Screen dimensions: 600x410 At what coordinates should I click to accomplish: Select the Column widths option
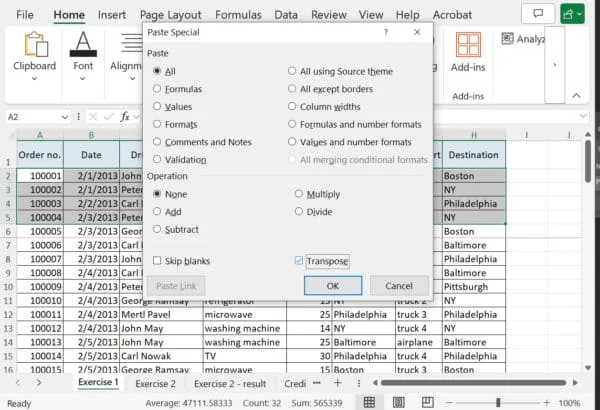click(292, 106)
